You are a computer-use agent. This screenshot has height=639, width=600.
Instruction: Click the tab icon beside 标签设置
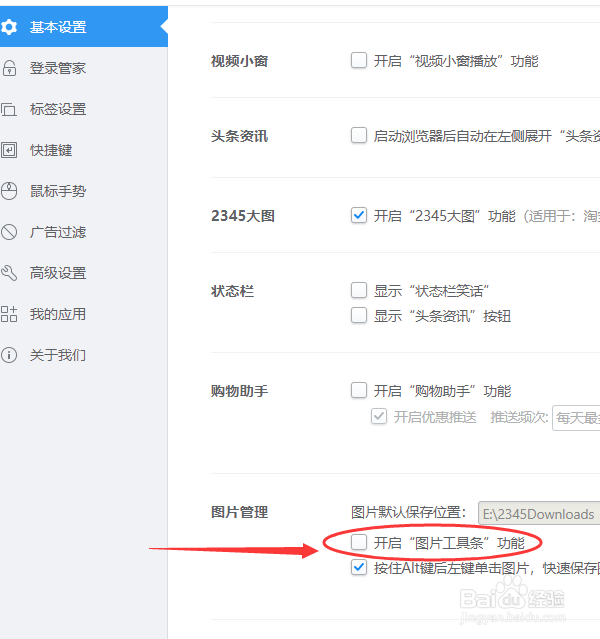[x=9, y=109]
